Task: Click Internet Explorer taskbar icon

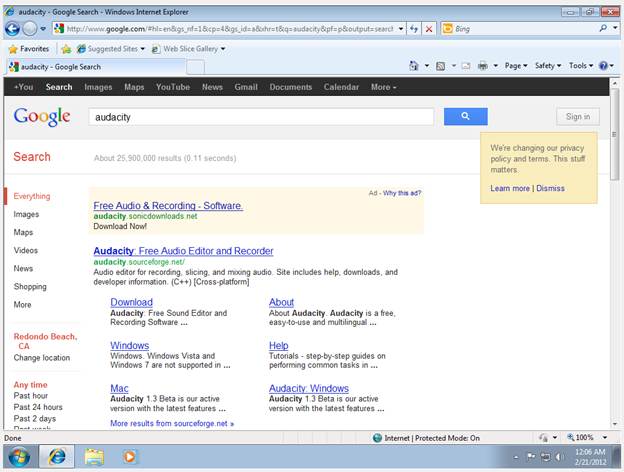Action: 57,456
